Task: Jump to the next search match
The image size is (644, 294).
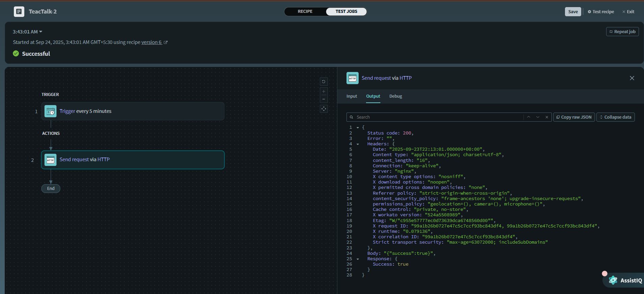Action: pos(538,117)
